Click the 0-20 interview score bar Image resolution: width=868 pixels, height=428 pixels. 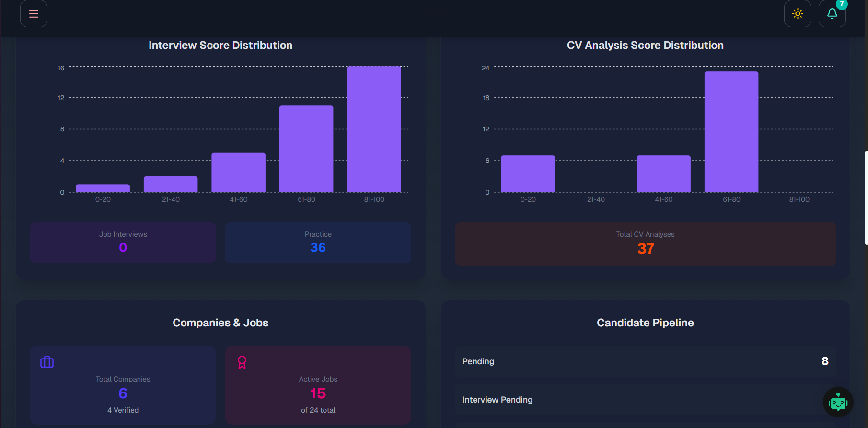point(103,188)
